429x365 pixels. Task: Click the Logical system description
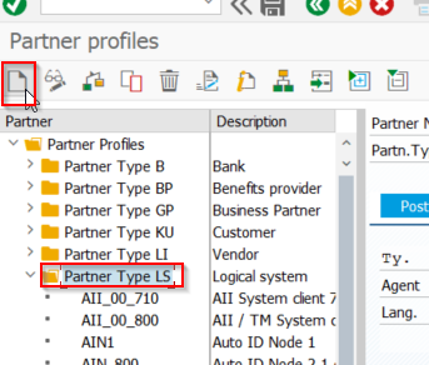(x=260, y=276)
